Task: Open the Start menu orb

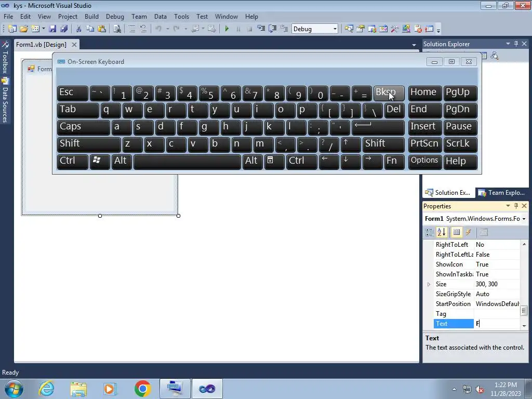Action: [14, 389]
